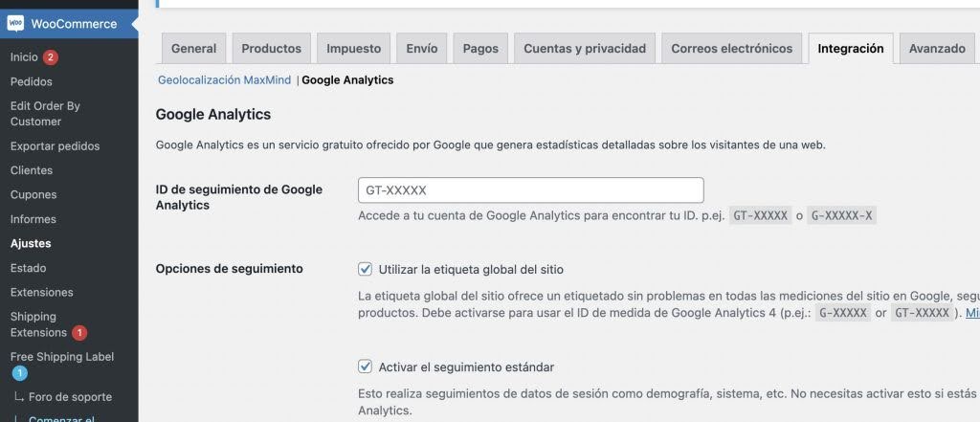Open Exportar pedidos in the sidebar
The image size is (980, 422).
pos(55,146)
